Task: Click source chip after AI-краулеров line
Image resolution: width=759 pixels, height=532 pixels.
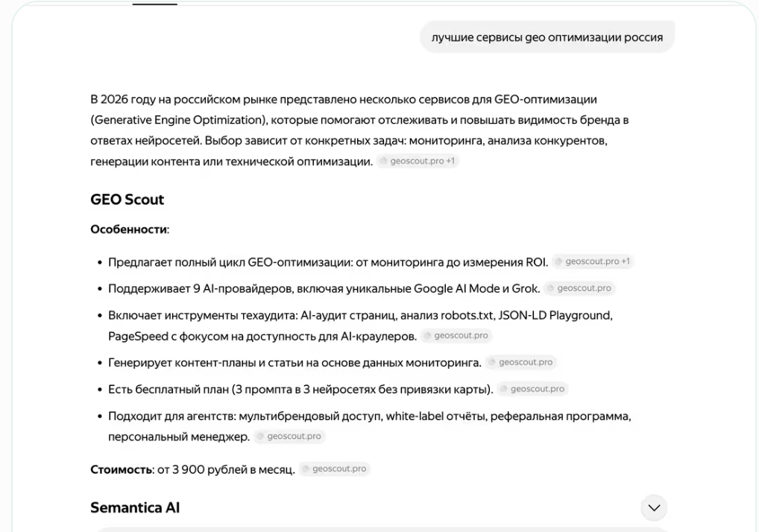Action: [456, 336]
